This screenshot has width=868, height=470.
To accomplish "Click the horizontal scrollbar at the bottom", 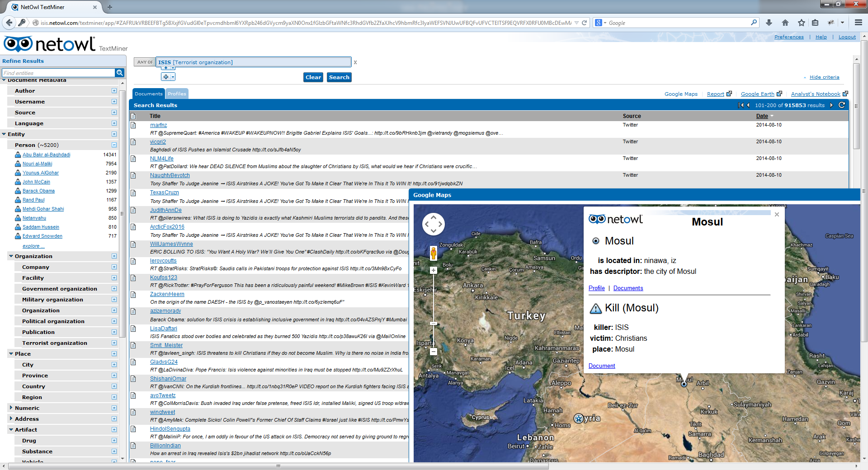I will (278, 466).
